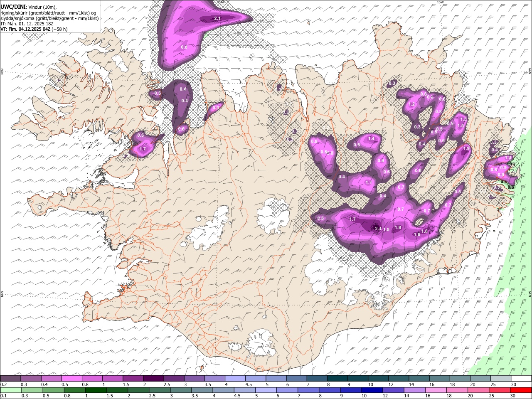Viewport: 532px width, 399px height.
Task: Click the white final swatch of the upper legend
Action: (x=521, y=379)
